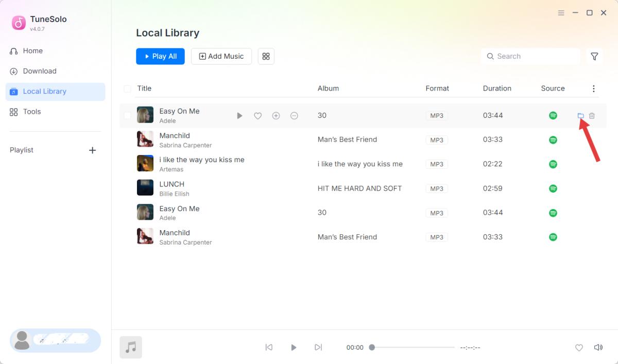Toggle the volume speaker icon
The width and height of the screenshot is (618, 364).
598,348
